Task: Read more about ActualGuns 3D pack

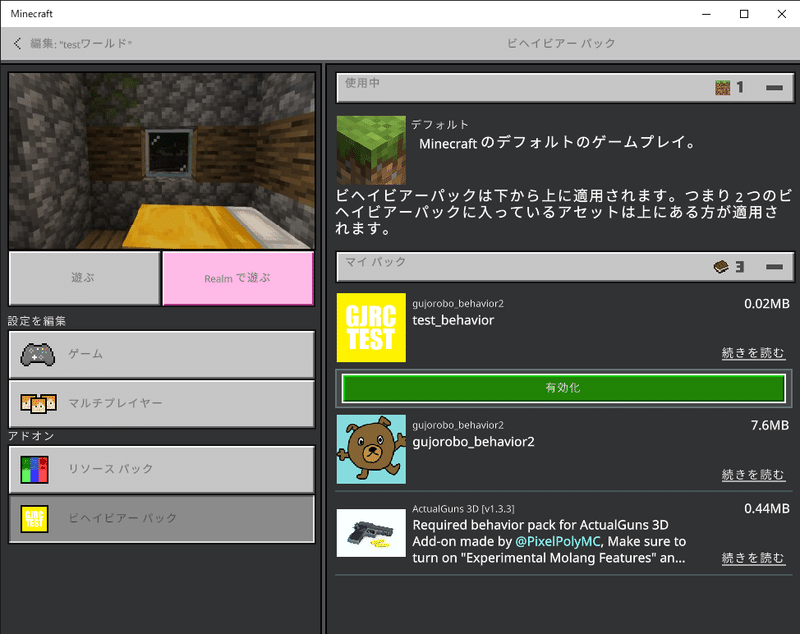Action: [x=753, y=558]
